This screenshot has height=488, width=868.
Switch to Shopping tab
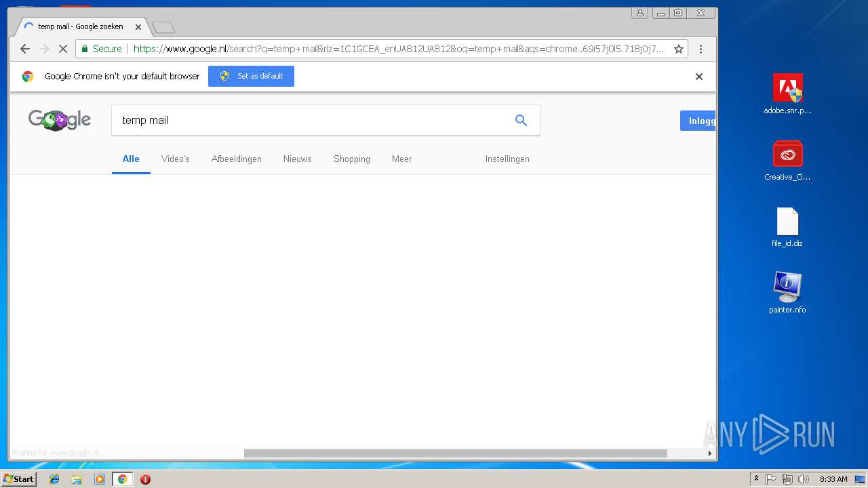coord(352,159)
